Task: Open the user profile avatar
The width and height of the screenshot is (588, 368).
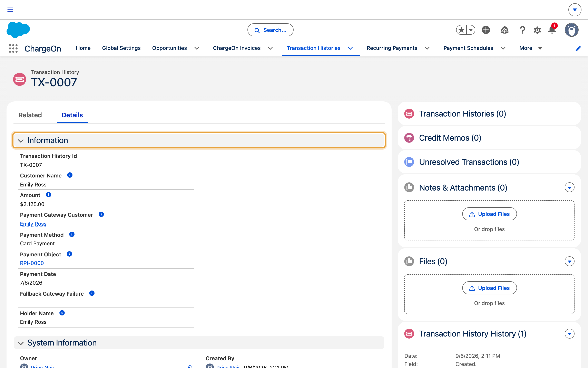Action: tap(571, 30)
